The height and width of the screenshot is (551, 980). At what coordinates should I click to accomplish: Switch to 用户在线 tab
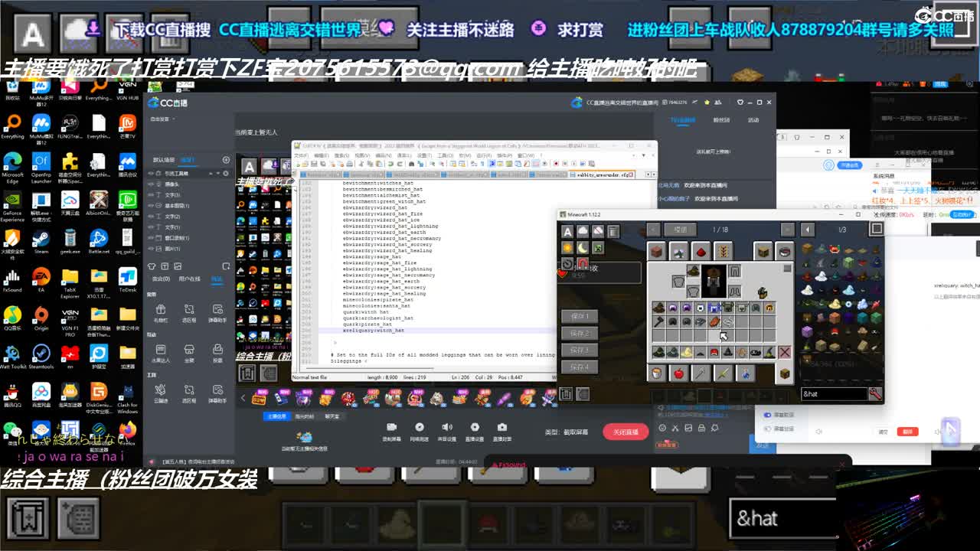[x=188, y=279]
